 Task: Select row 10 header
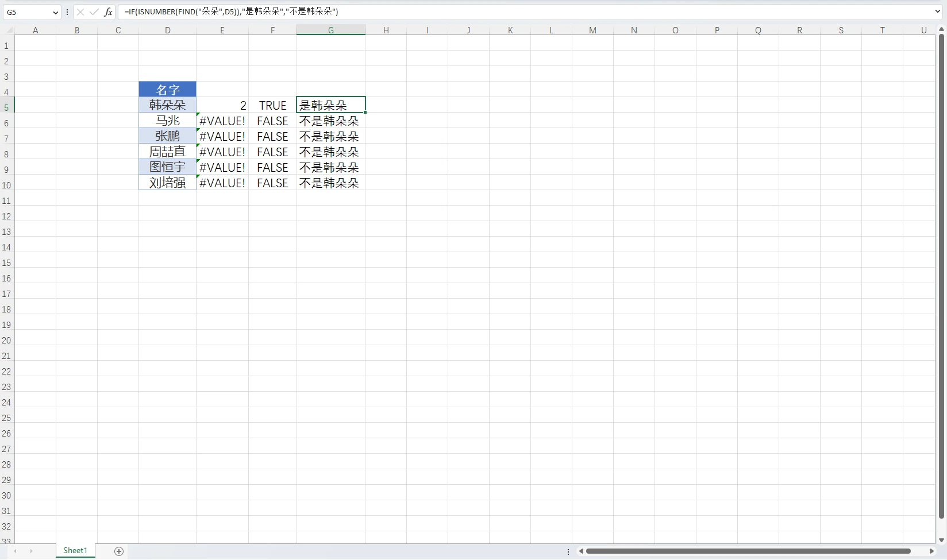7,185
